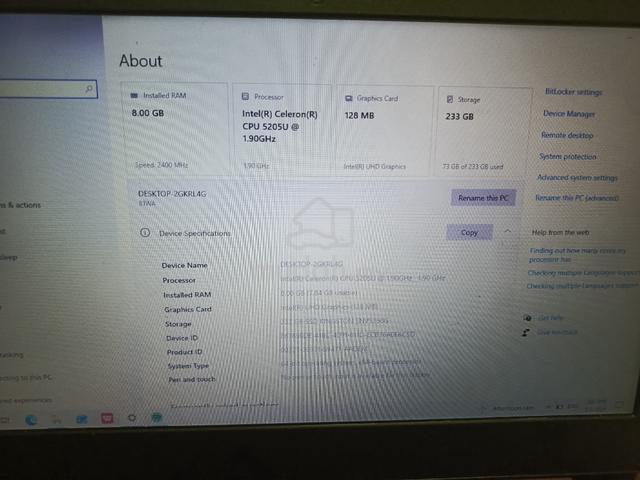The height and width of the screenshot is (480, 640).
Task: Click '73 GB of 233 GB used' text
Action: click(x=473, y=167)
